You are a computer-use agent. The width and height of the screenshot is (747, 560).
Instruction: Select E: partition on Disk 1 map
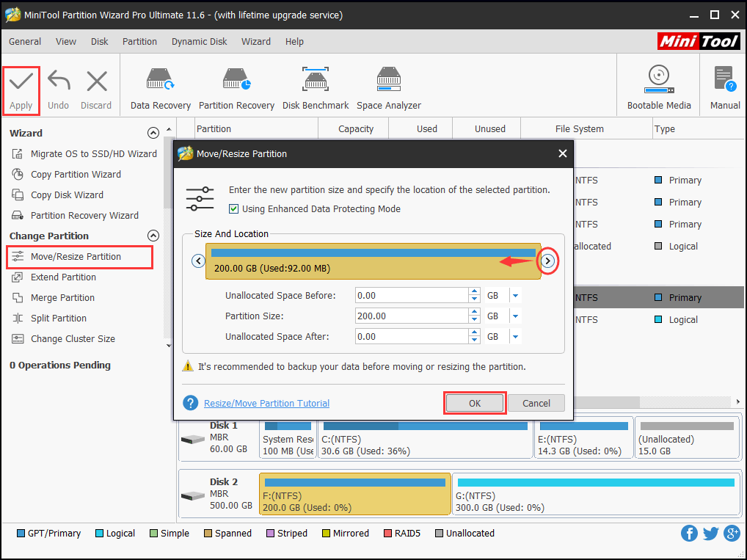(x=583, y=437)
